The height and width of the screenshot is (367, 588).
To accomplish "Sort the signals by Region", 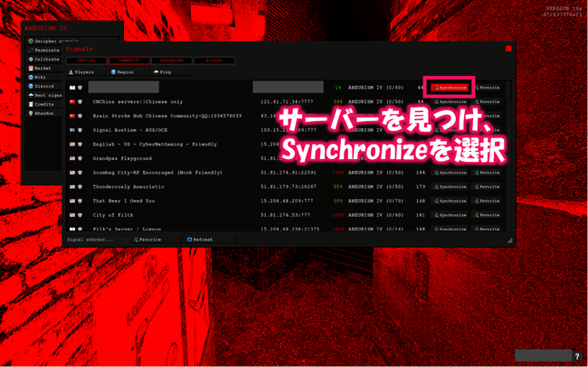I will [x=129, y=72].
